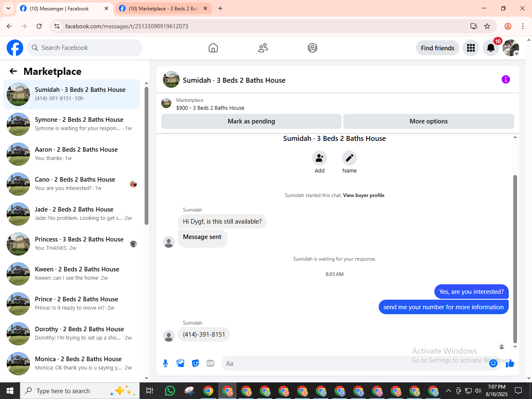Bookmark this page with star icon

(487, 26)
